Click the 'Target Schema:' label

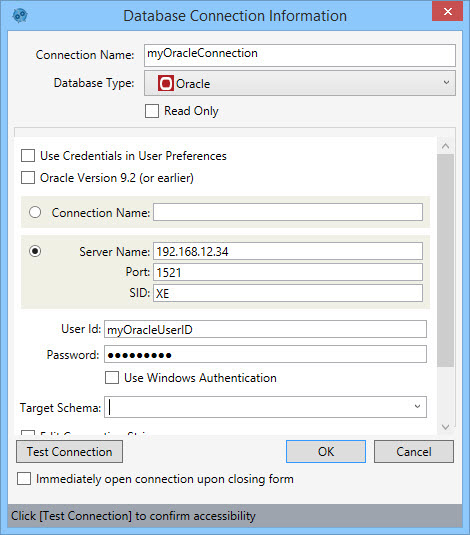(x=60, y=408)
